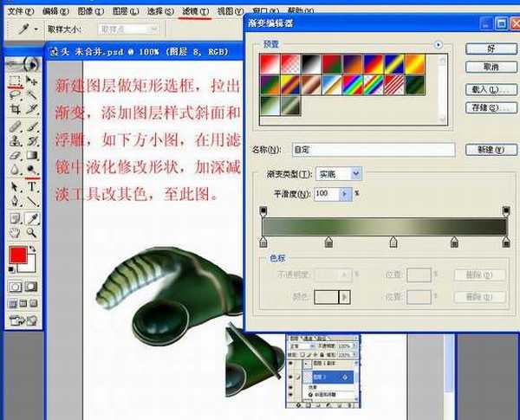The width and height of the screenshot is (520, 420).
Task: Select the Move tool
Action: point(32,81)
